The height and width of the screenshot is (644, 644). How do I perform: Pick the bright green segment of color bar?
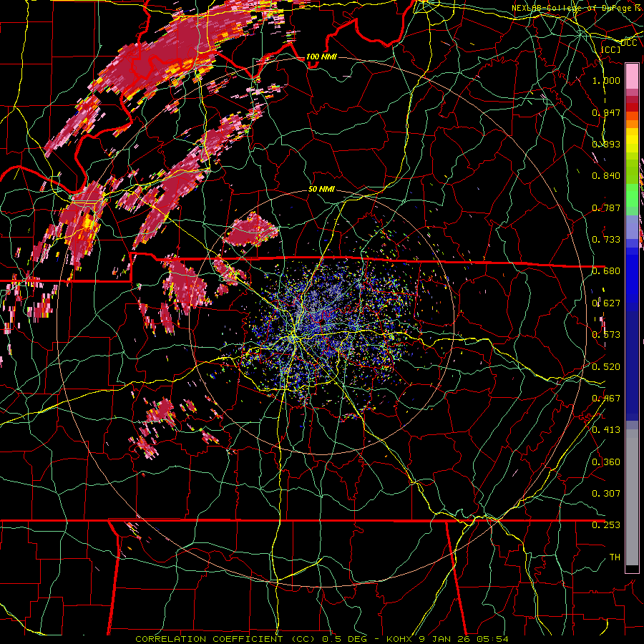coord(632,195)
